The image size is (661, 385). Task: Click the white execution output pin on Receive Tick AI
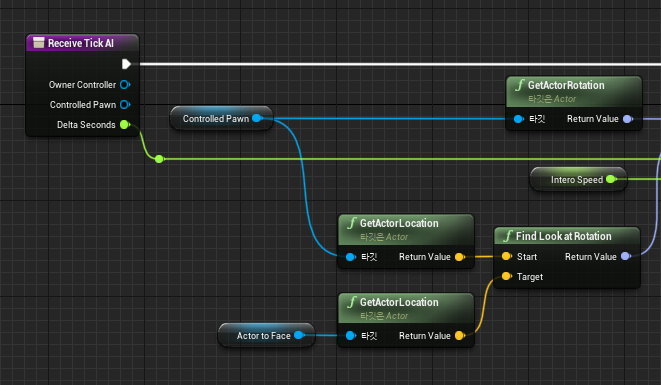[126, 64]
